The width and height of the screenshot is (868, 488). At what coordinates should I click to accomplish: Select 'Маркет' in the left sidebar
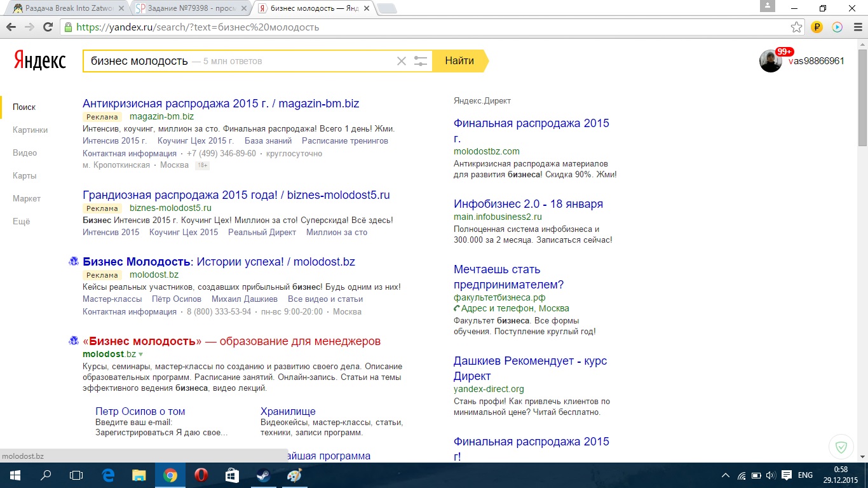pyautogui.click(x=27, y=199)
